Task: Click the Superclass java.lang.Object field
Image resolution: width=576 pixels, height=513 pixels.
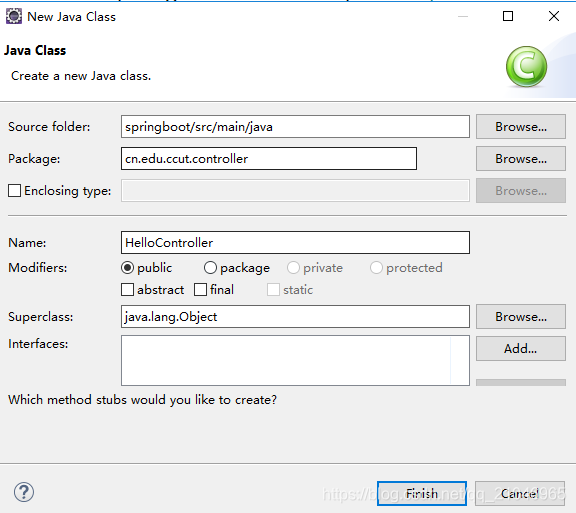Action: [x=295, y=316]
